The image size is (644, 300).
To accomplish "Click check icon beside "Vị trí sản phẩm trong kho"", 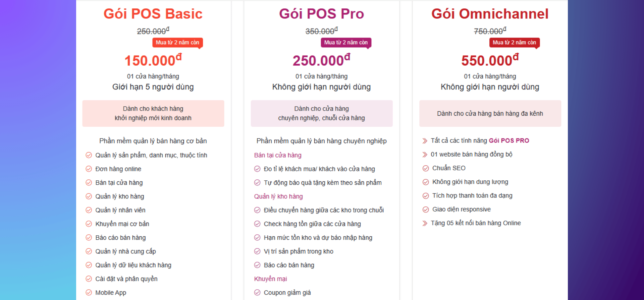I will (257, 251).
